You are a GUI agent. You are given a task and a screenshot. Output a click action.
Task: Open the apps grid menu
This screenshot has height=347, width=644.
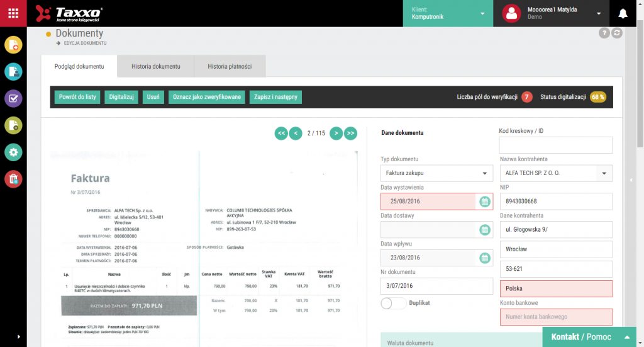tap(13, 13)
